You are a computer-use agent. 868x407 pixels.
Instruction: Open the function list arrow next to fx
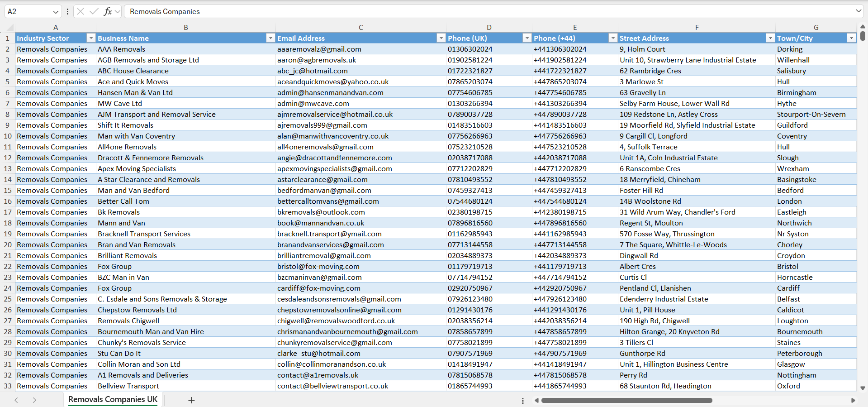[x=118, y=12]
